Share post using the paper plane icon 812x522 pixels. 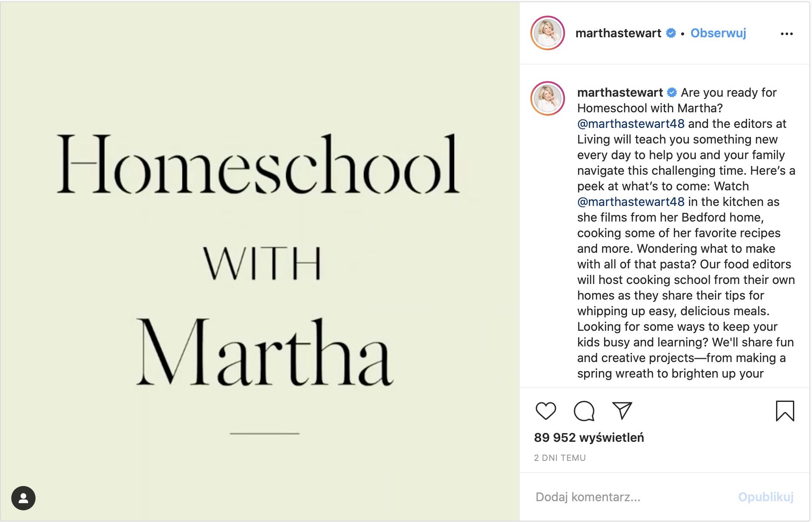point(622,411)
